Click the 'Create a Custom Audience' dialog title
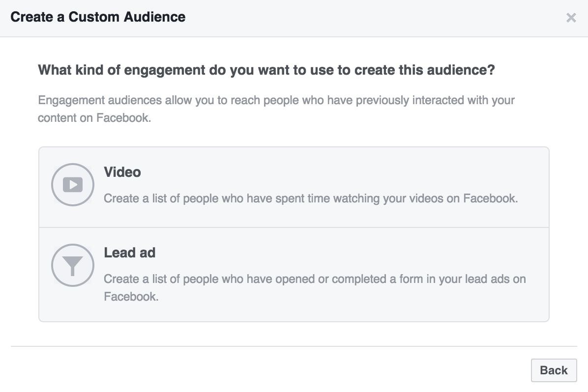 (98, 17)
